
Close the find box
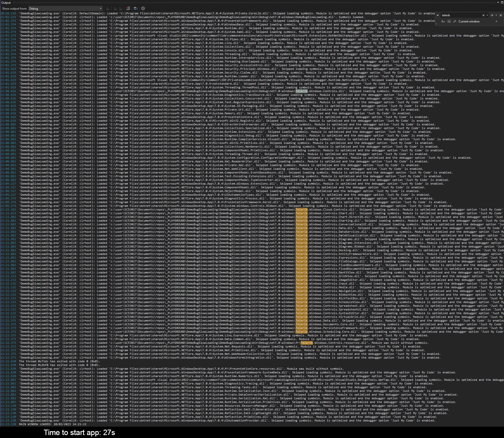501,15
